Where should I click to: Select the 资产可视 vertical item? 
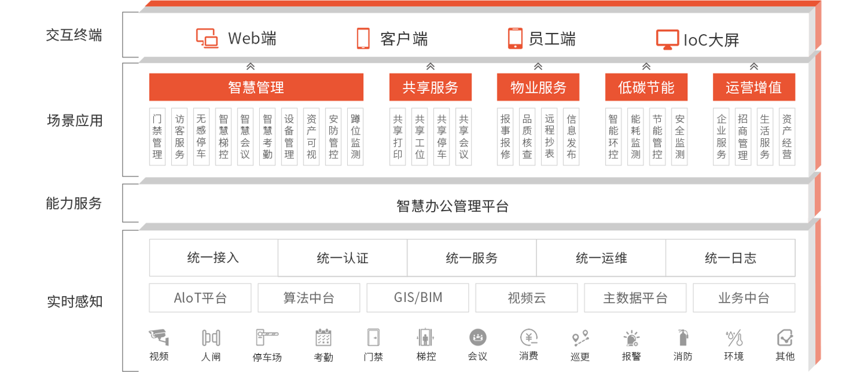tap(311, 136)
